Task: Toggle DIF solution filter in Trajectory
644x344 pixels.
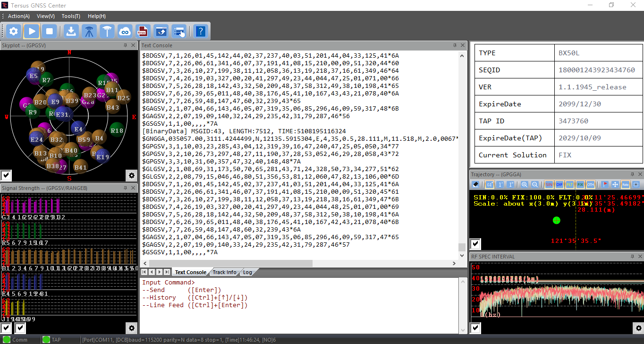Action: tap(559, 184)
